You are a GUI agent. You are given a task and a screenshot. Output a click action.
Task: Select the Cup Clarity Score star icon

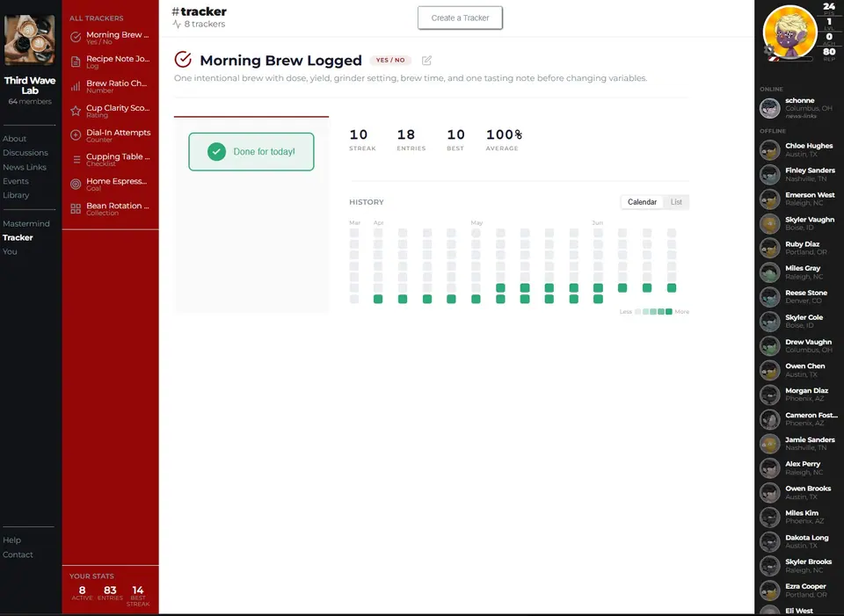[76, 111]
